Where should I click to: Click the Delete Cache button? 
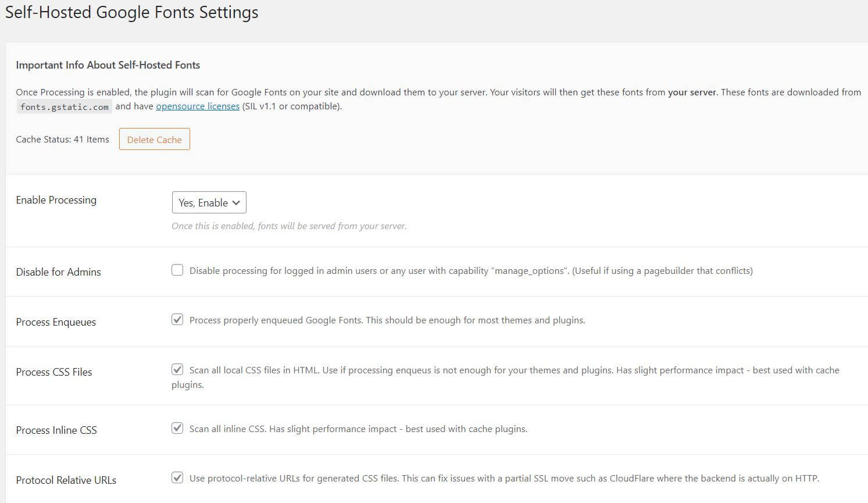tap(154, 140)
